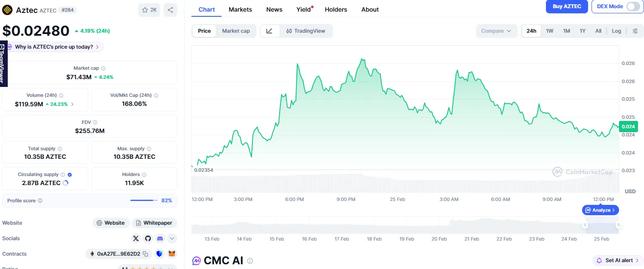Toggle Log scale on chart
644x269 pixels.
click(x=616, y=31)
